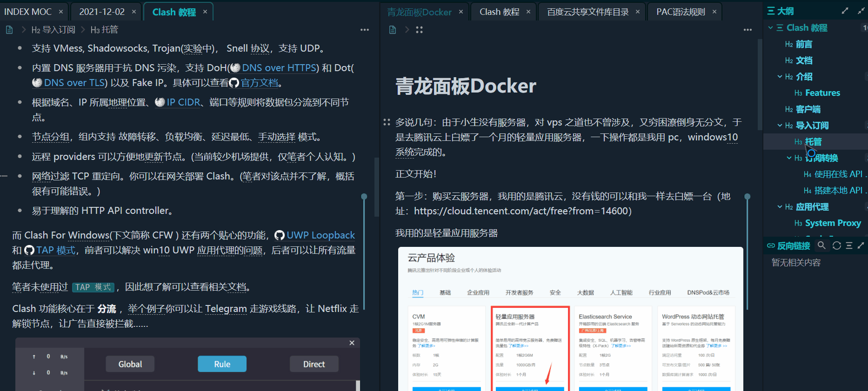
Task: Open the TAP 模式 link
Action: click(x=56, y=250)
